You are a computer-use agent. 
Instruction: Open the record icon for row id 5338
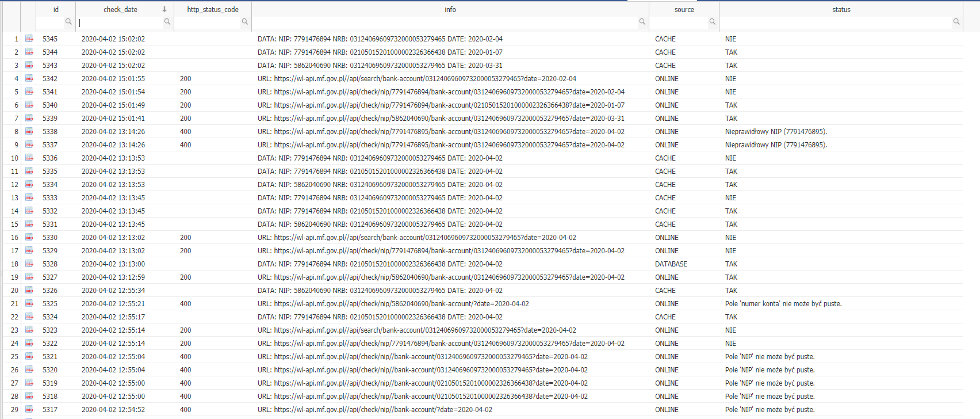[x=29, y=131]
